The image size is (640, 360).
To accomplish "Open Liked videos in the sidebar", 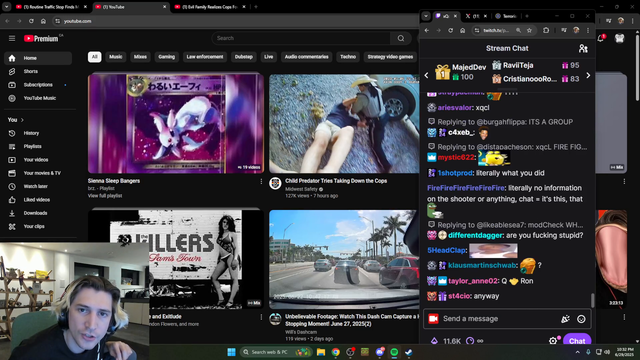I will point(38,200).
